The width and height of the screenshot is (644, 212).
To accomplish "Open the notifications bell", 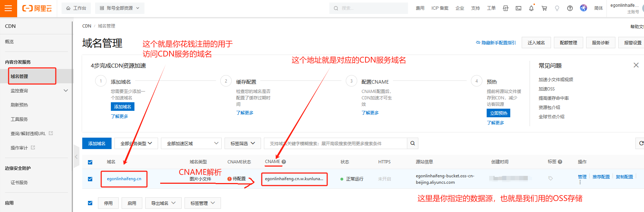I will pyautogui.click(x=531, y=8).
